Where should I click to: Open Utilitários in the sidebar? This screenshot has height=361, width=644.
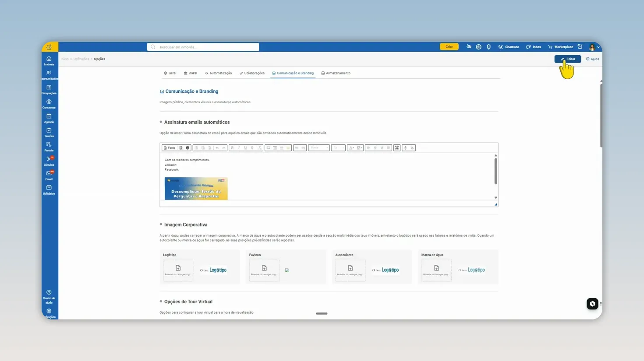(x=49, y=190)
